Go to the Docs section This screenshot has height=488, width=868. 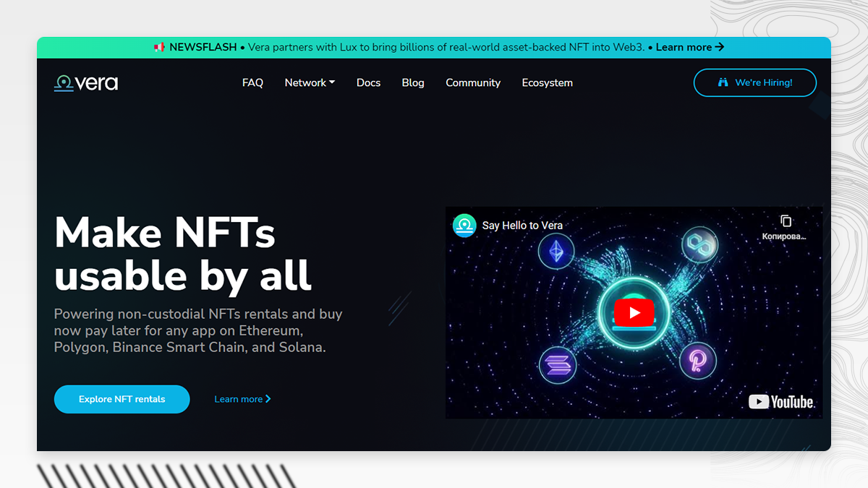(368, 82)
